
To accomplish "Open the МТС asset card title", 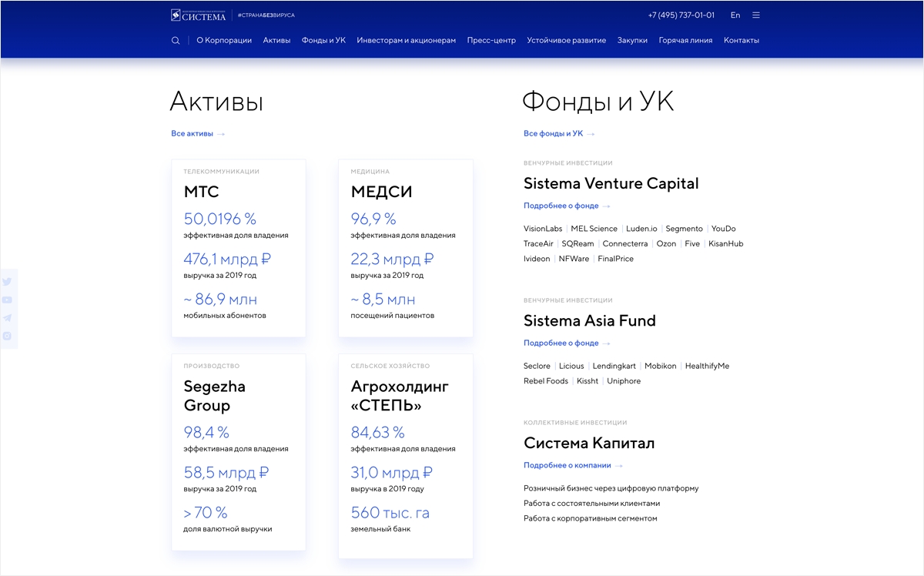I will (x=202, y=192).
